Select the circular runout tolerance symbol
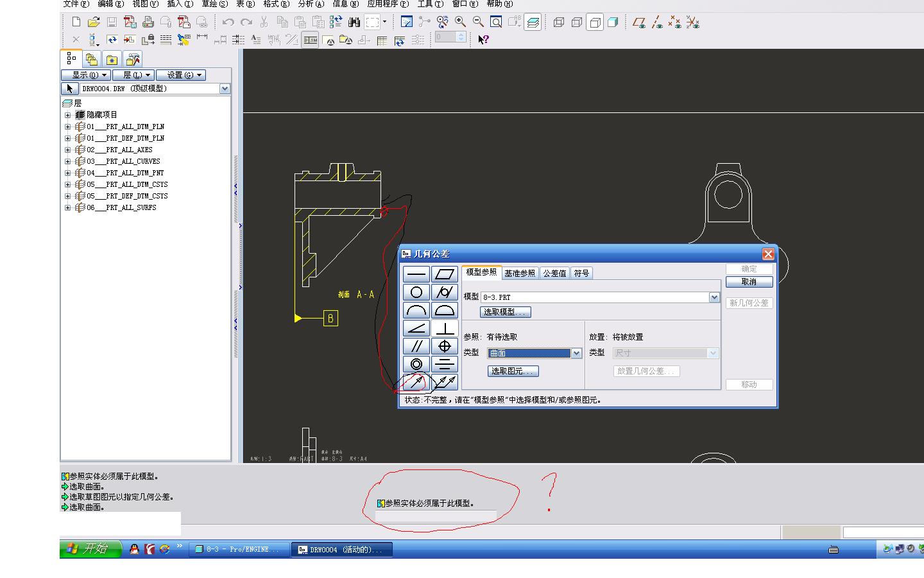Viewport: 924px width, 578px height. tap(416, 383)
